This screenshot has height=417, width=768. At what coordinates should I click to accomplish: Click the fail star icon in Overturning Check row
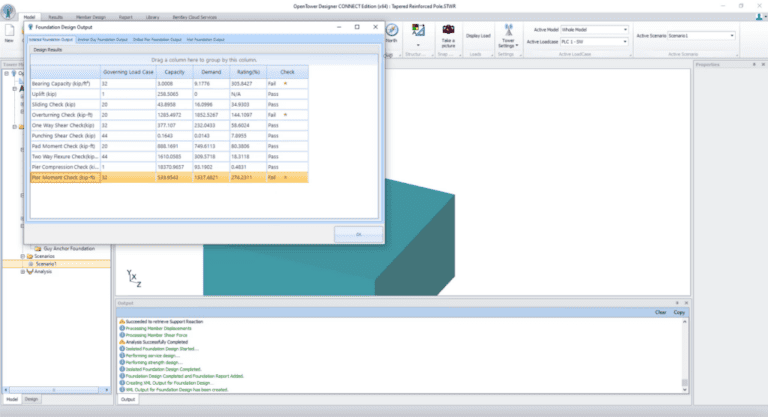click(x=286, y=115)
